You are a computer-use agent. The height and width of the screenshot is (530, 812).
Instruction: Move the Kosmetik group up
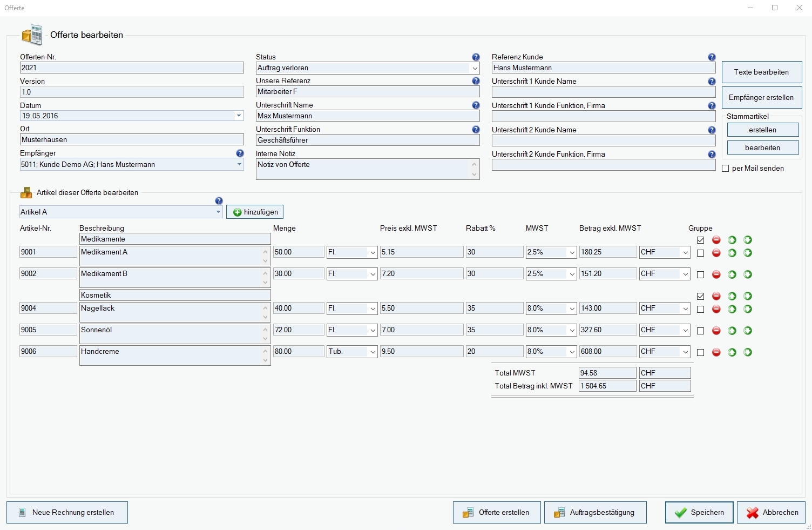pos(732,296)
